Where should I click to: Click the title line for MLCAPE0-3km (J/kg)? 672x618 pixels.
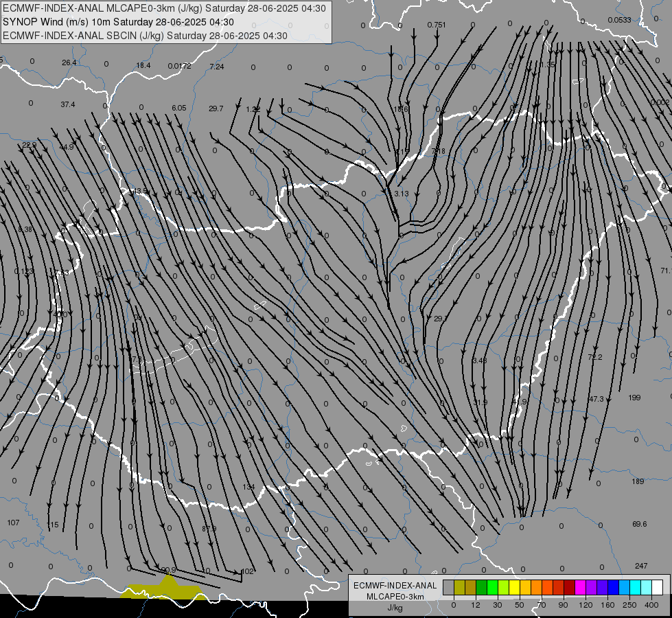tap(164, 8)
